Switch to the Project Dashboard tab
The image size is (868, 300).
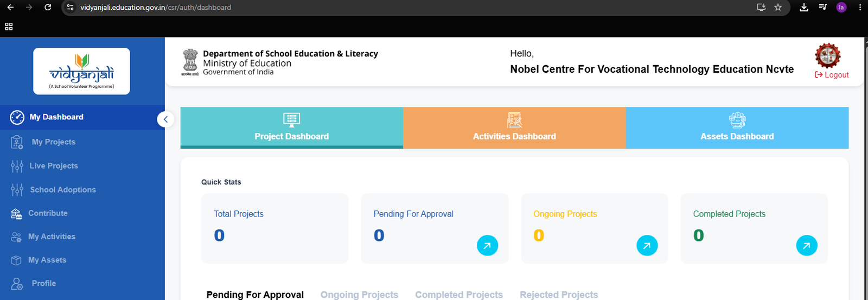click(292, 127)
